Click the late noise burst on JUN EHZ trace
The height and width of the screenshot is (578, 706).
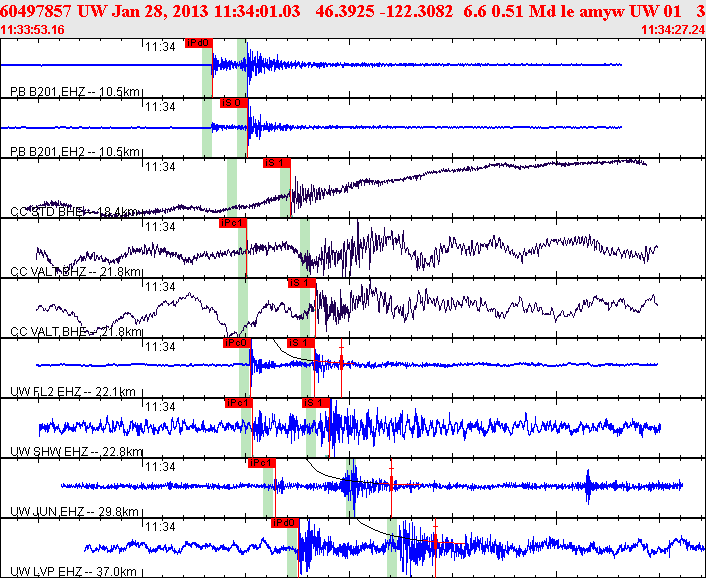click(588, 486)
